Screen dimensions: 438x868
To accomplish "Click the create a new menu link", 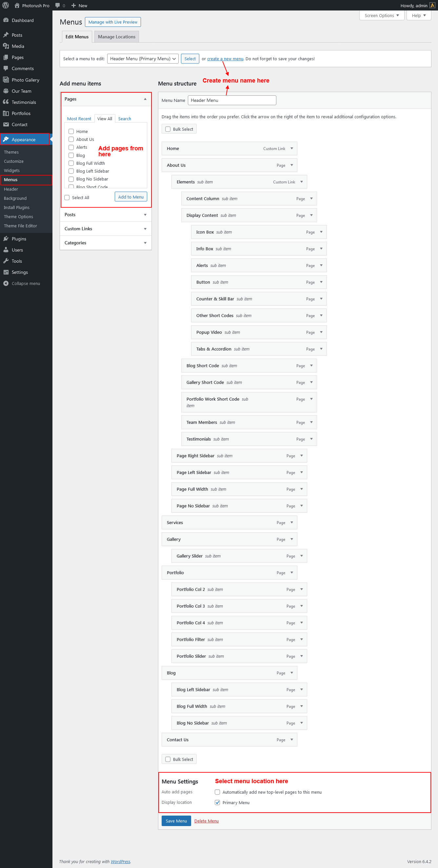I will coord(225,59).
